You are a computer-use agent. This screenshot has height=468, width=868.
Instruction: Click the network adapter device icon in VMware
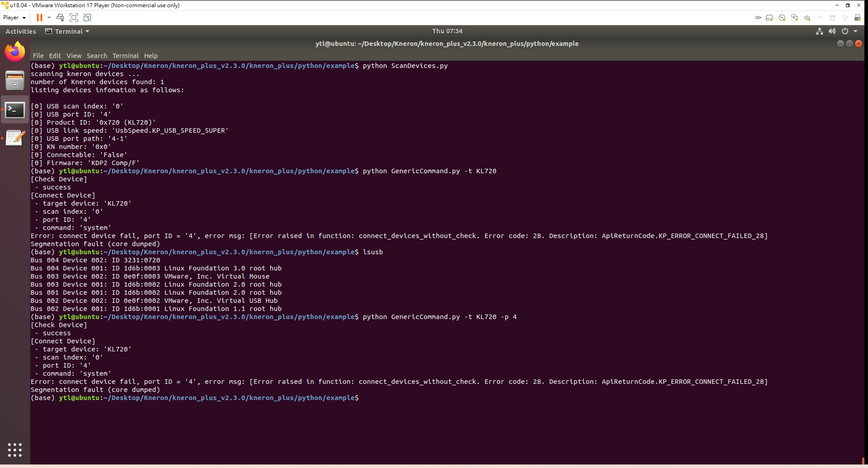coord(795,18)
